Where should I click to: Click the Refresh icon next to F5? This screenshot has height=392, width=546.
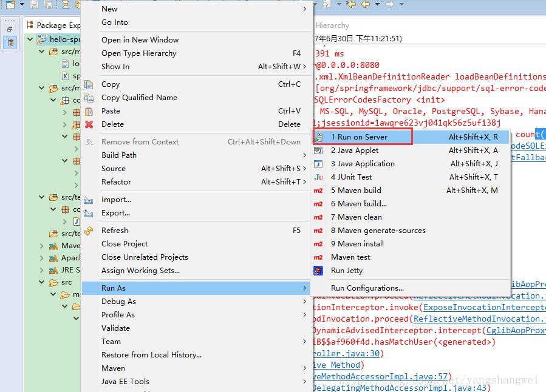[89, 230]
